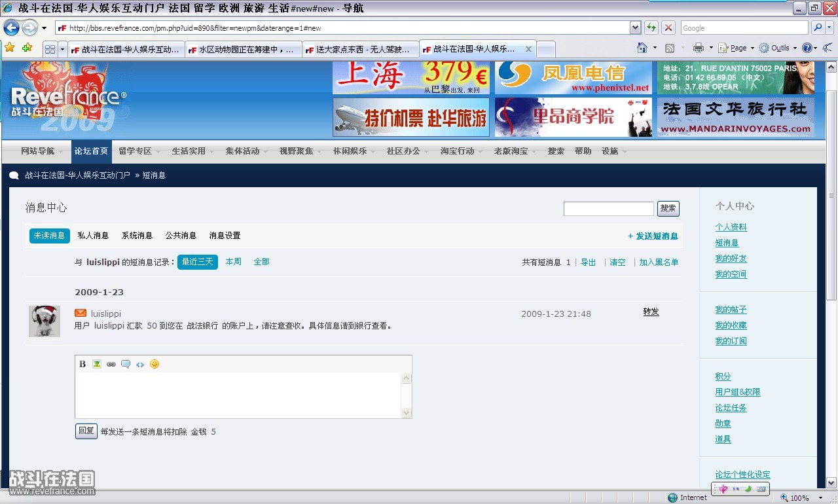Click the URL address bar
The image size is (838, 504).
tap(342, 28)
